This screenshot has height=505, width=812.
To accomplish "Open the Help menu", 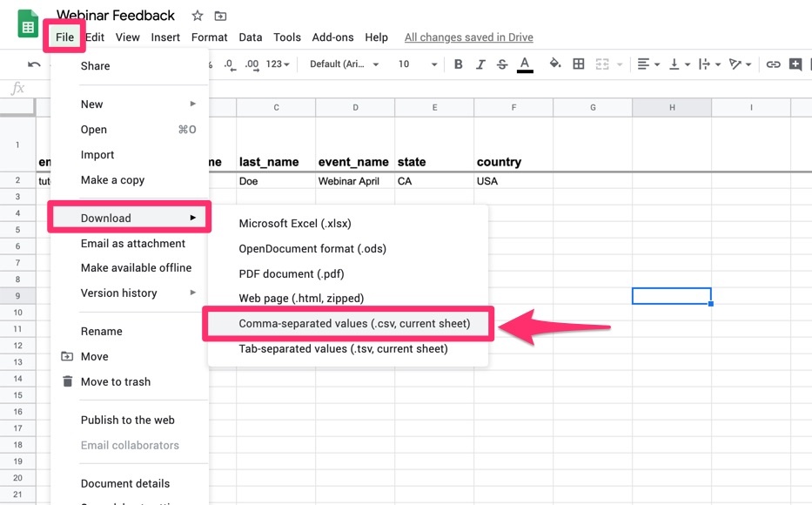I will (x=376, y=37).
